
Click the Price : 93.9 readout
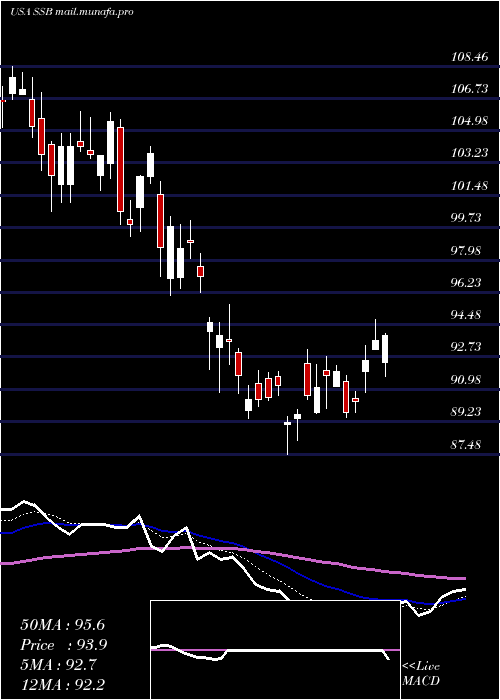[63, 645]
